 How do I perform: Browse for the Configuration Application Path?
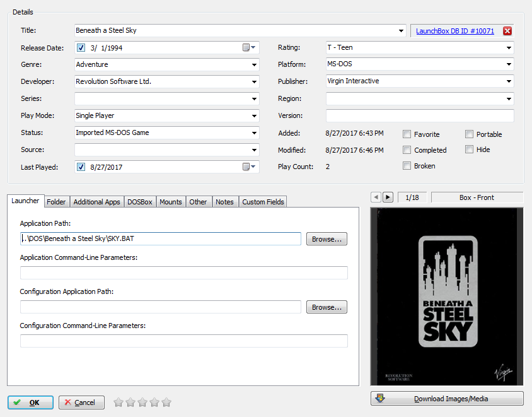(327, 307)
